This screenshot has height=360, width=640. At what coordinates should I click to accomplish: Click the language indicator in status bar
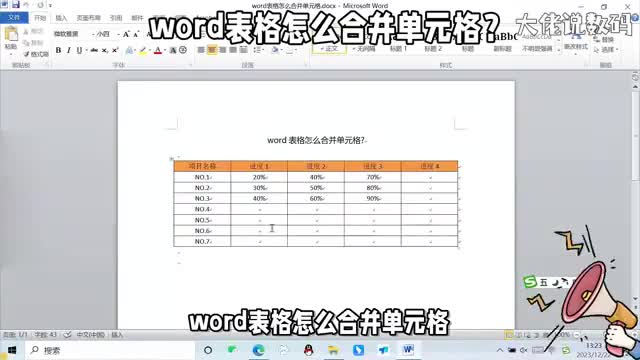tap(91, 335)
